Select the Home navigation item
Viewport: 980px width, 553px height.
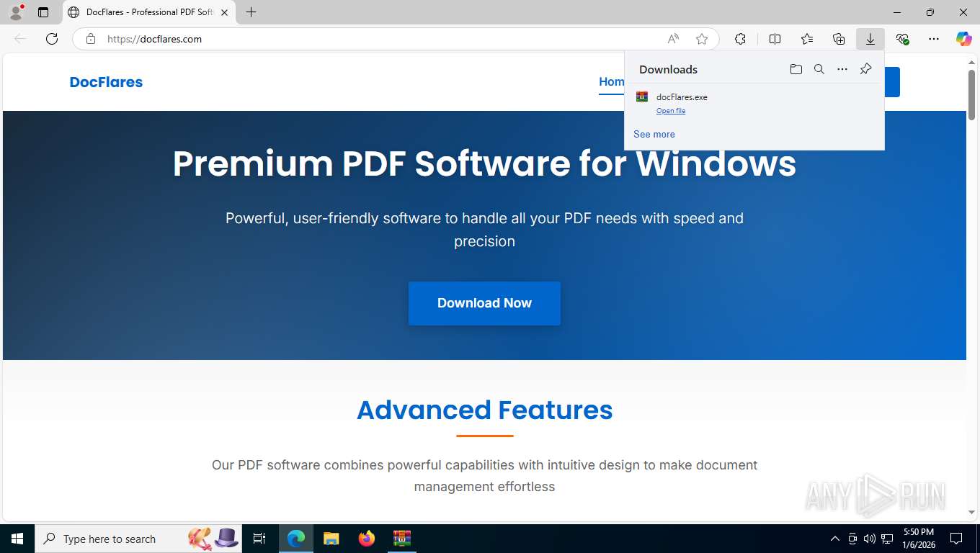pyautogui.click(x=612, y=82)
